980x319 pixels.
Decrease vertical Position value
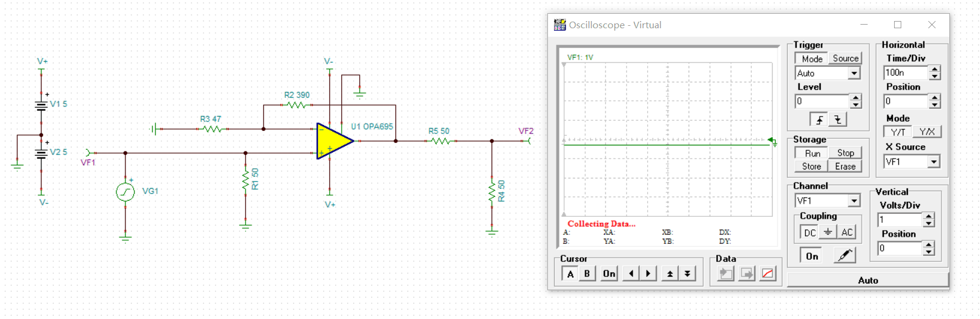tap(929, 252)
